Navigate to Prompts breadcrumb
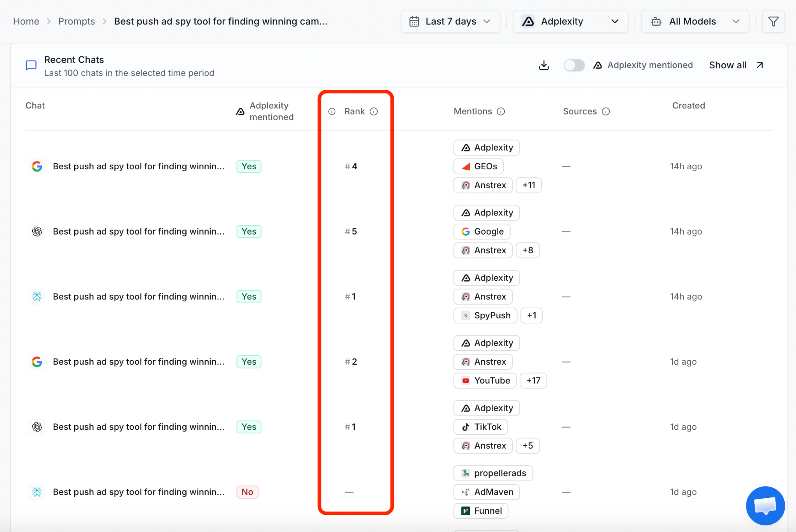796x532 pixels. pos(77,21)
